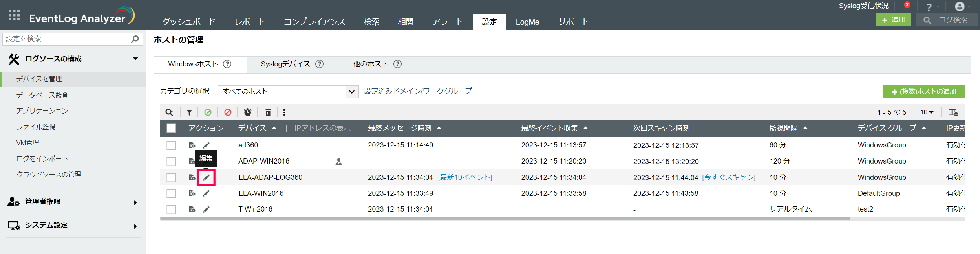Click the agent icon beside ADAP-WIN2016
980x254 pixels.
339,161
